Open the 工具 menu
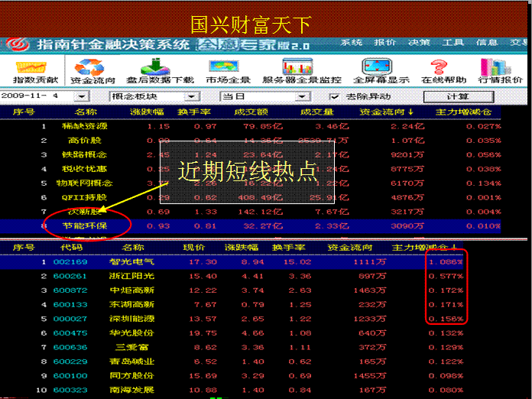The width and height of the screenshot is (532, 399). pyautogui.click(x=453, y=42)
